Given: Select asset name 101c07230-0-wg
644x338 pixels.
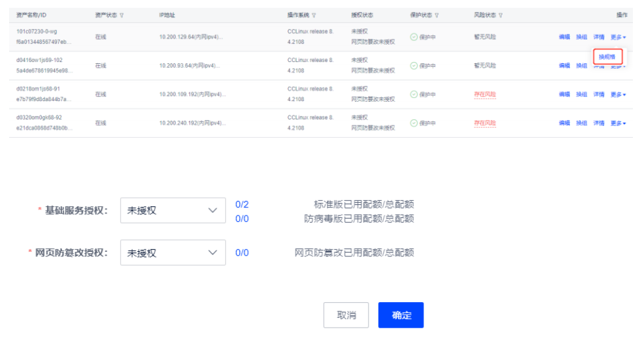Looking at the screenshot, I should pyautogui.click(x=37, y=31).
